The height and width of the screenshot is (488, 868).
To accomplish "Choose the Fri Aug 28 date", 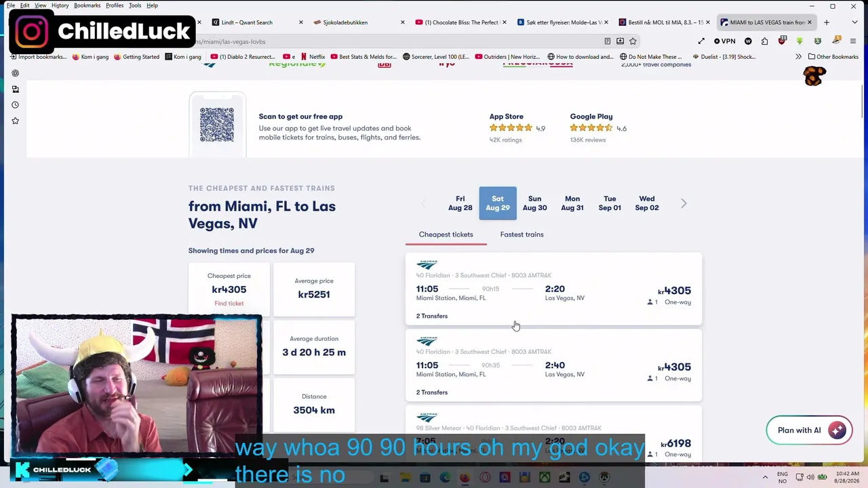I will click(x=460, y=203).
